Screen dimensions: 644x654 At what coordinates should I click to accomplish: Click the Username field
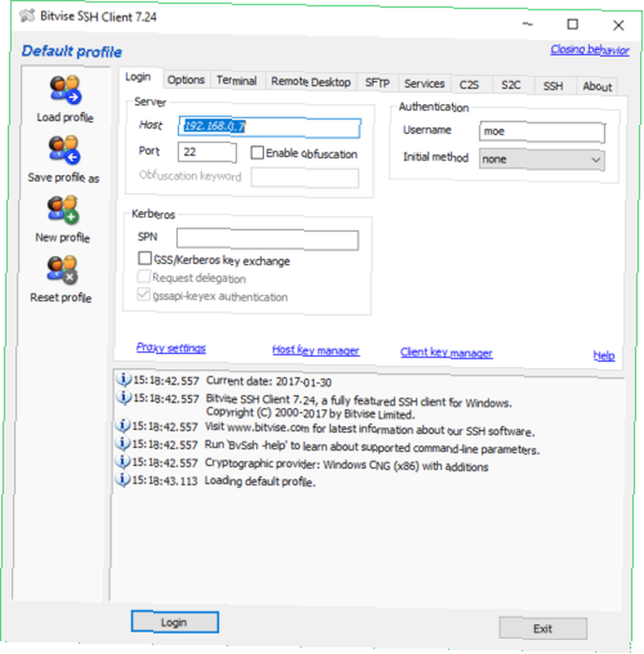542,132
